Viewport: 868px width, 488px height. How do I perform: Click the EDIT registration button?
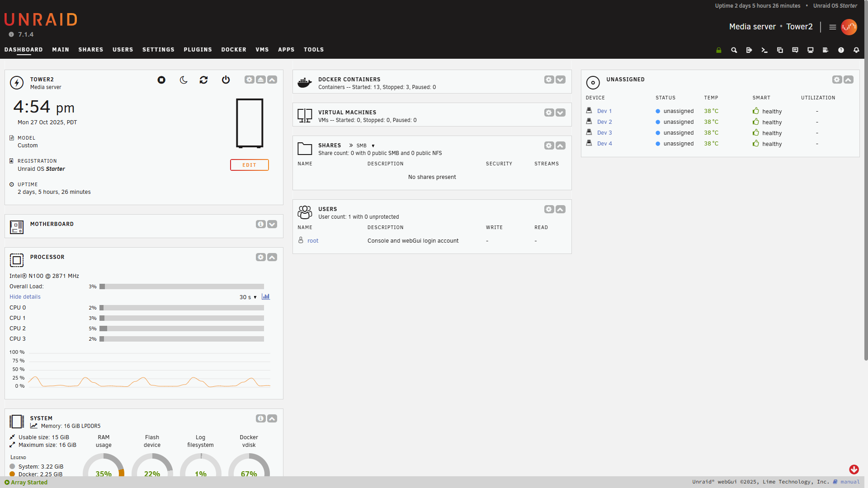click(x=249, y=165)
